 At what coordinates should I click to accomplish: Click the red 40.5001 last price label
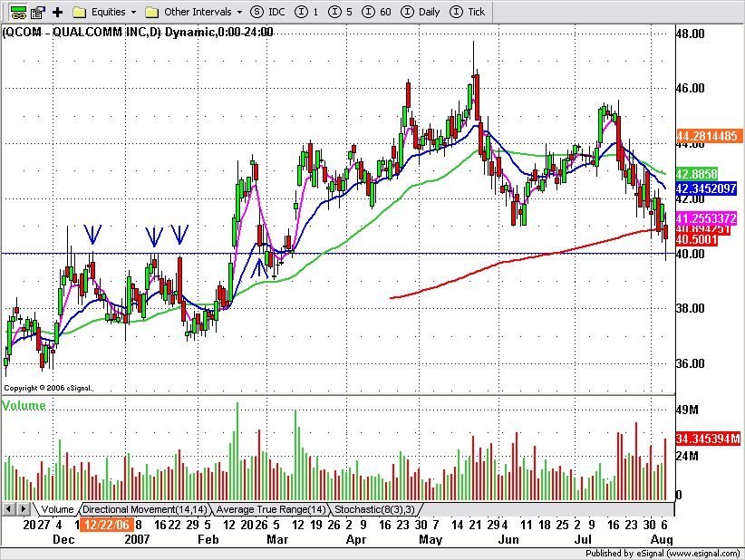click(x=697, y=239)
